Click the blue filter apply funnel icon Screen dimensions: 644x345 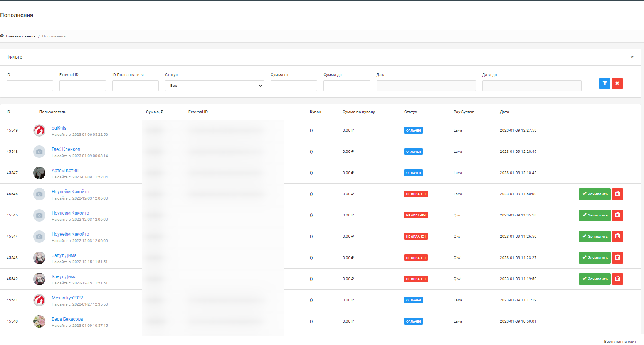tap(605, 83)
